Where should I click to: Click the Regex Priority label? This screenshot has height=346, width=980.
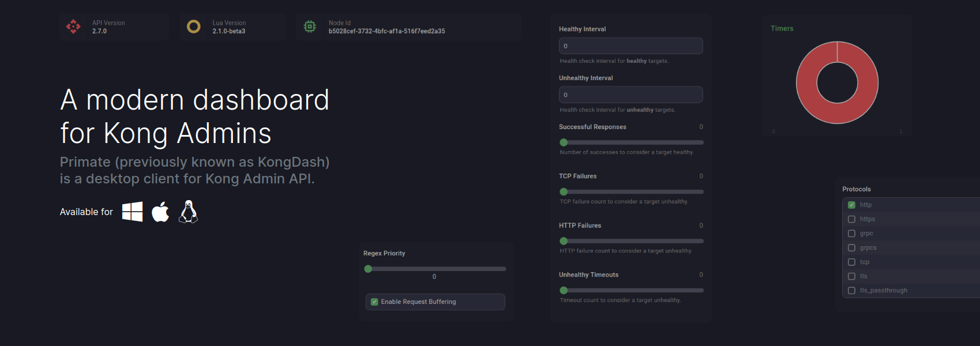pos(384,253)
